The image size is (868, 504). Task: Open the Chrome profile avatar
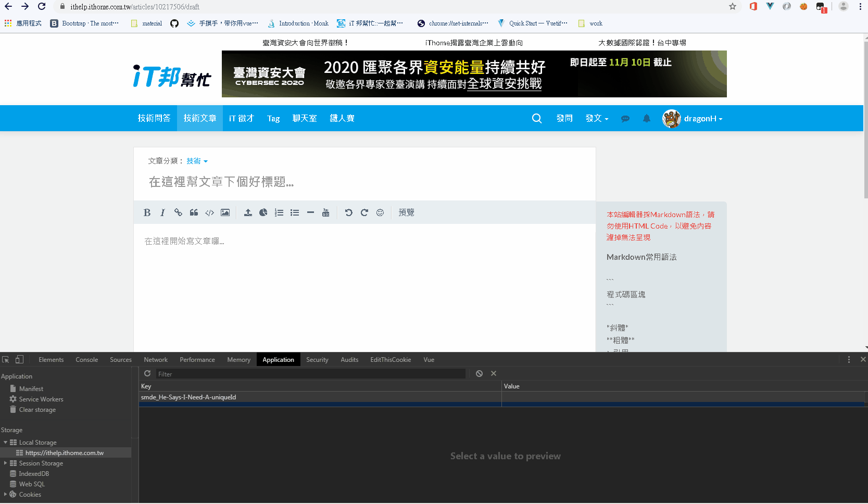(844, 6)
